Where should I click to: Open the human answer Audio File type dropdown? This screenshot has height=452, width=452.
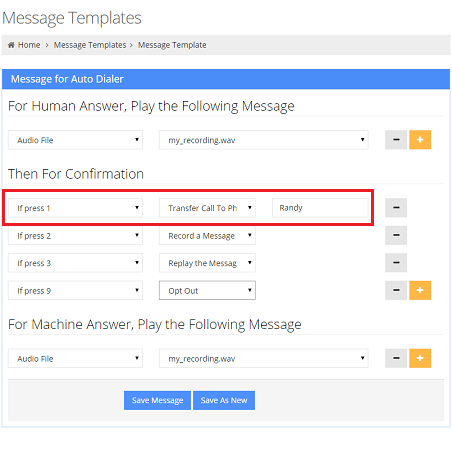click(75, 140)
